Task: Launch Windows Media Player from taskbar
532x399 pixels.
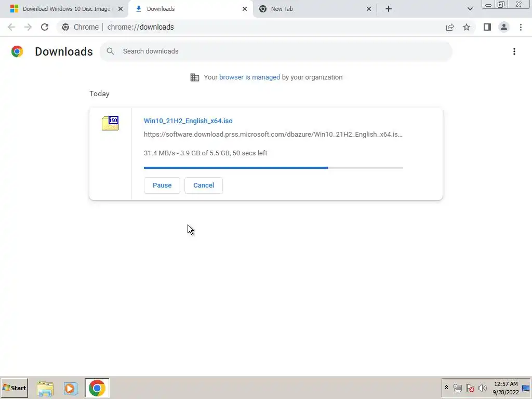Action: [x=71, y=388]
